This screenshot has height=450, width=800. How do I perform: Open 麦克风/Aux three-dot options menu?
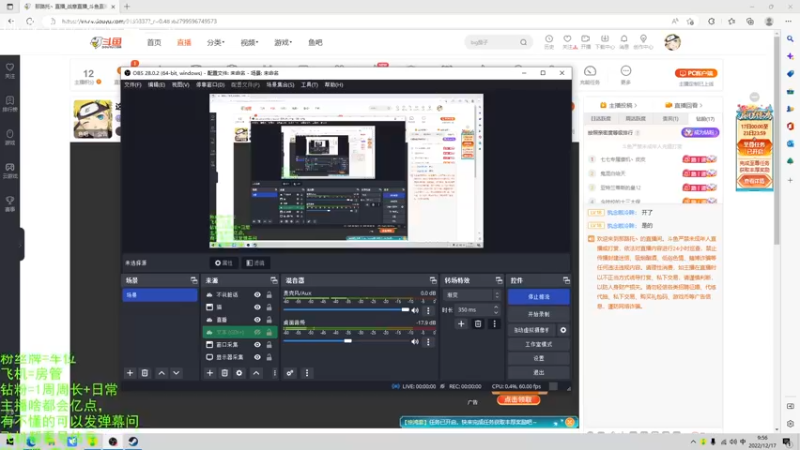tap(428, 310)
